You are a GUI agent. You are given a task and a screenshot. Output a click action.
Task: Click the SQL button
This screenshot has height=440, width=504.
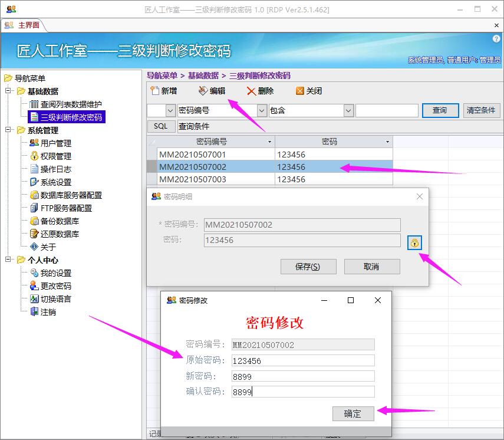[x=161, y=126]
